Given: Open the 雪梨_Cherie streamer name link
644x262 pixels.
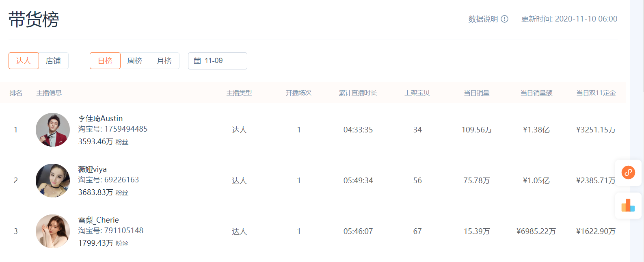Looking at the screenshot, I should point(99,220).
